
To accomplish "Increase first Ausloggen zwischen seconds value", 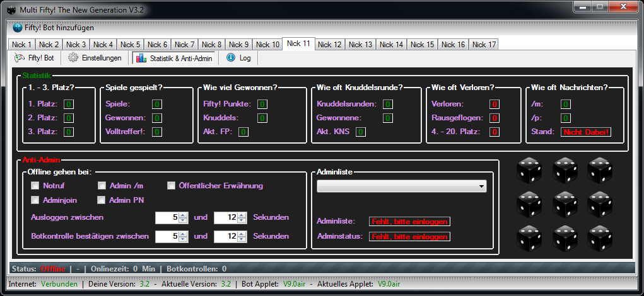I will coord(183,215).
